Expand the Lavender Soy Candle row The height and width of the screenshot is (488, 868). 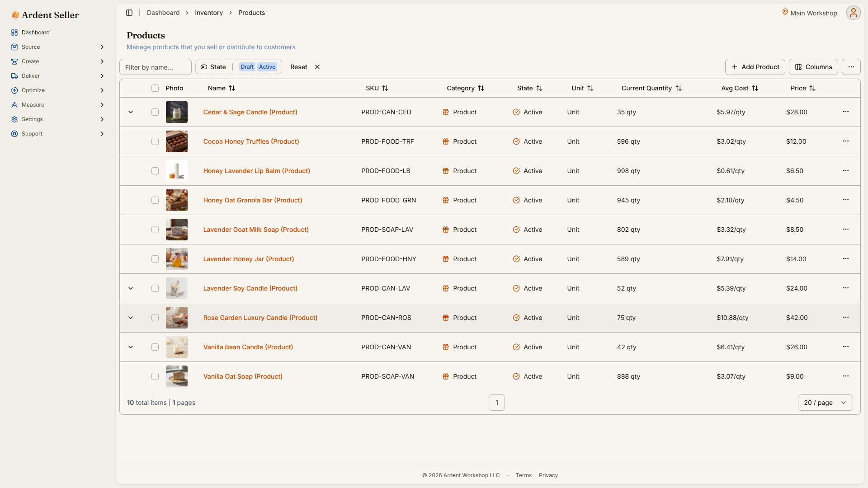pos(131,288)
